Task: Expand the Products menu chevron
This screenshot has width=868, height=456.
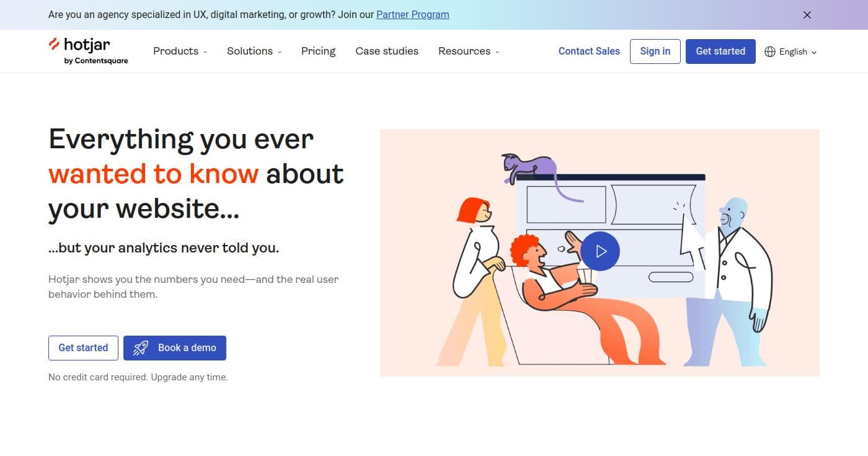Action: (x=205, y=52)
